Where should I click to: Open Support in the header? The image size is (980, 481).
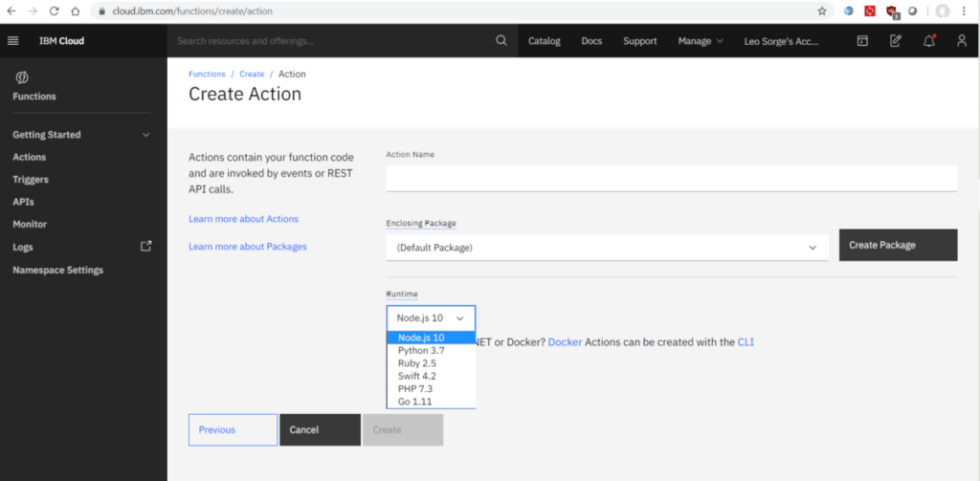point(639,40)
